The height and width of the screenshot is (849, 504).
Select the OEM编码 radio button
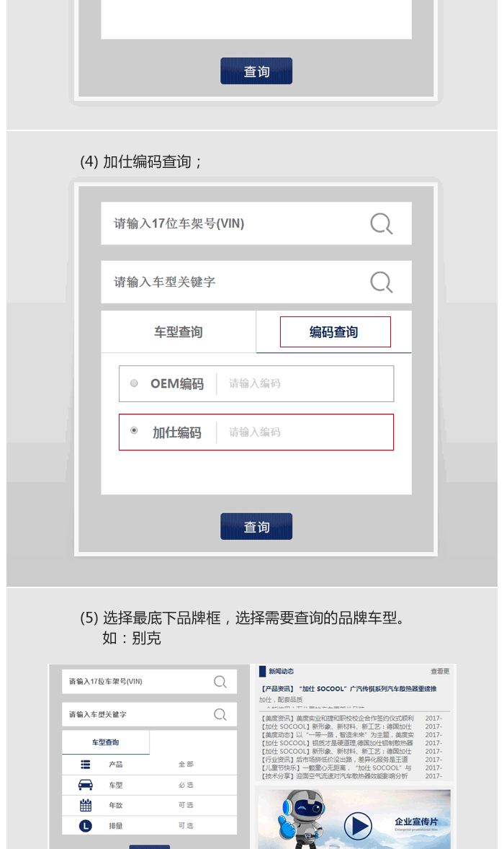[x=134, y=383]
